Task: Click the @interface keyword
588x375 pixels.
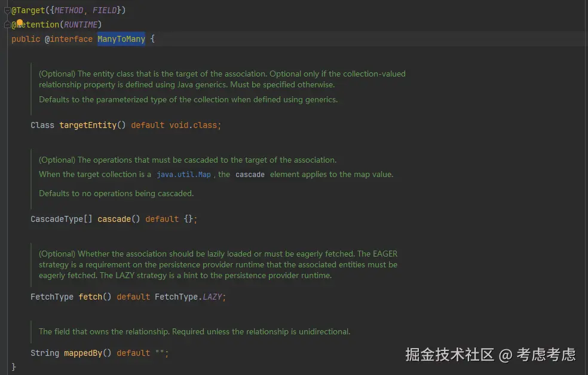Action: click(x=69, y=39)
